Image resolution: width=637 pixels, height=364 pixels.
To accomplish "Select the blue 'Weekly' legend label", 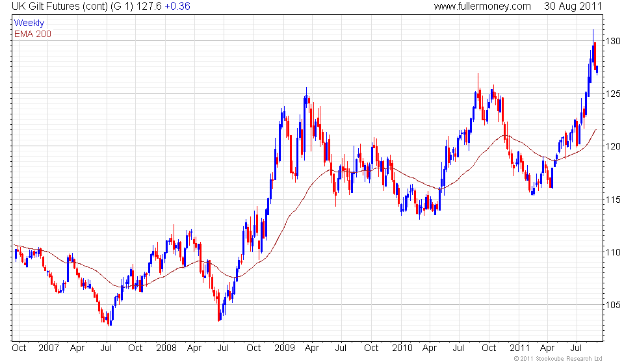I will point(29,23).
